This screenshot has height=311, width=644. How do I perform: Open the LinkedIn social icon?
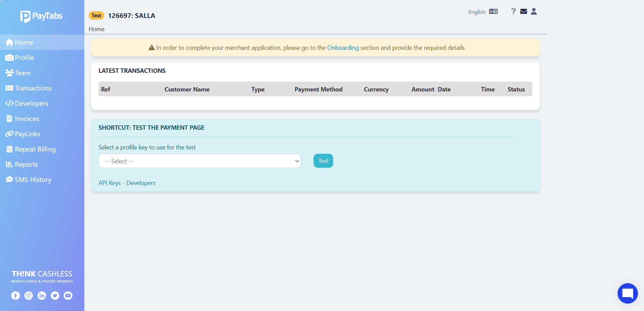(x=42, y=295)
